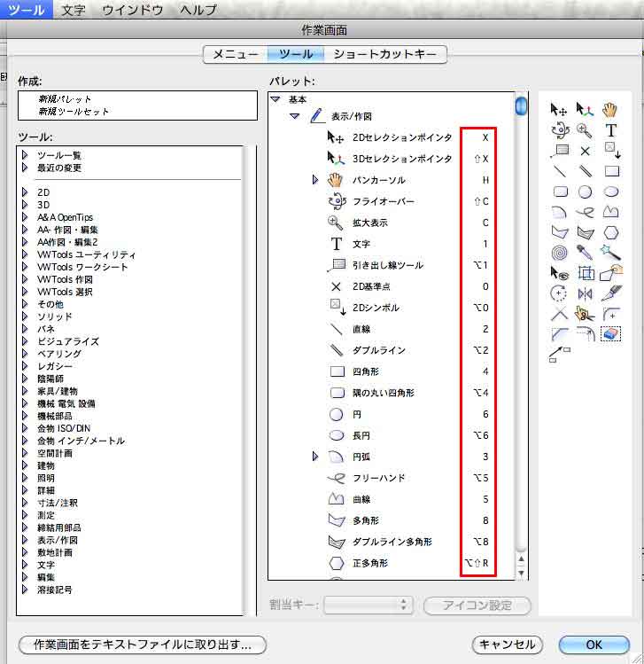Select the magic wand icon in the right tool grid
This screenshot has height=664, width=644.
coord(610,254)
